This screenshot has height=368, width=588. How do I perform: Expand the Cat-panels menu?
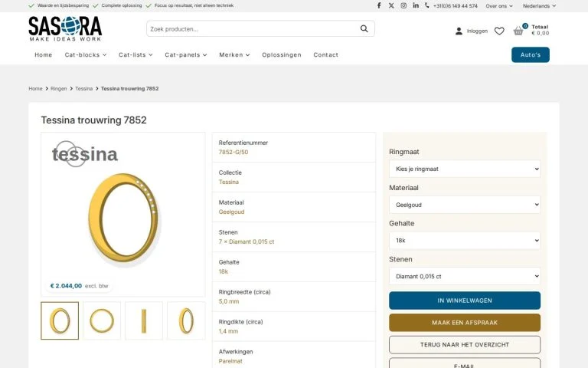[185, 55]
